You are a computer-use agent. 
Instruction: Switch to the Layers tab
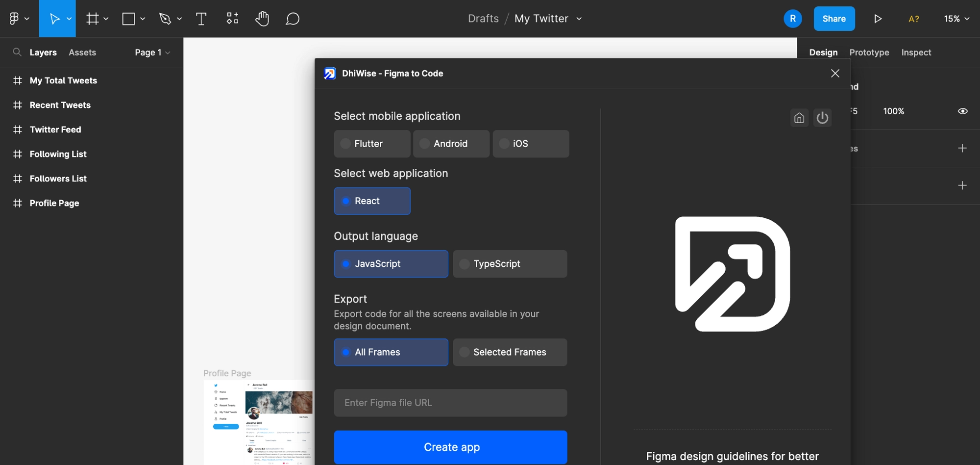click(x=43, y=52)
